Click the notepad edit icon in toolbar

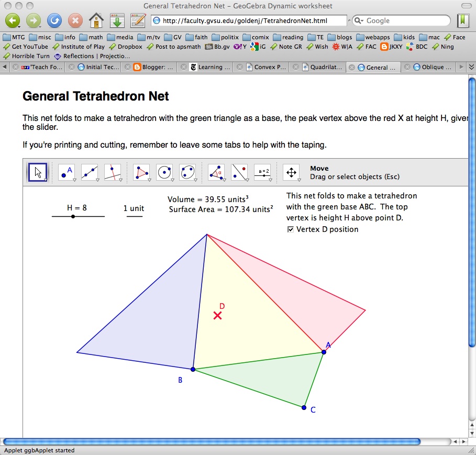click(x=138, y=20)
